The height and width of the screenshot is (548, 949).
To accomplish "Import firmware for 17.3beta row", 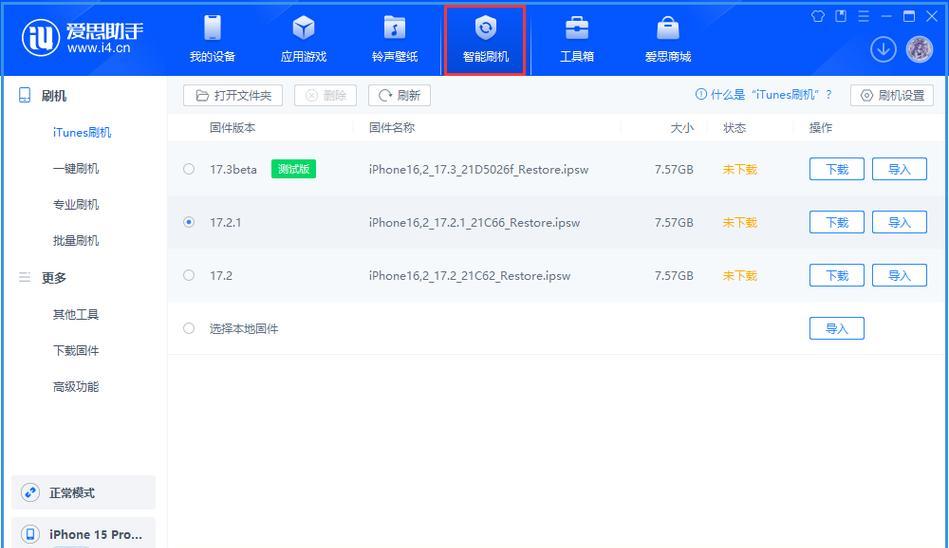I will tap(899, 169).
